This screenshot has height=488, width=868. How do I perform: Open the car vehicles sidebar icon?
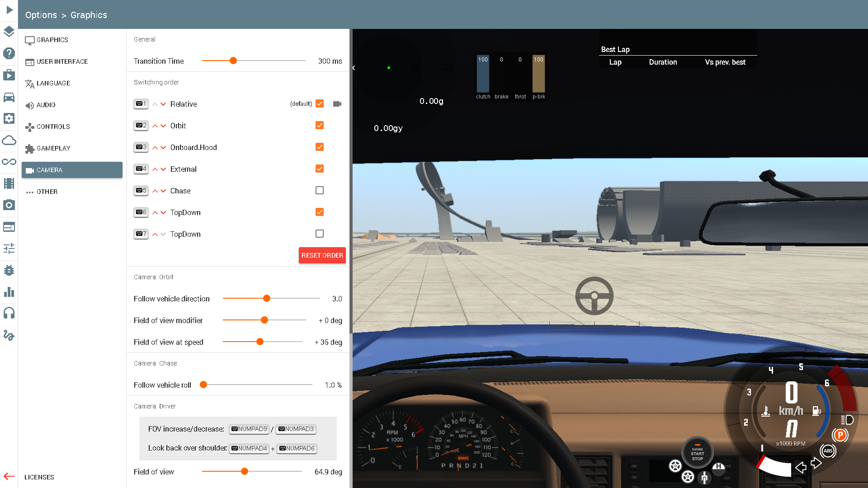(x=9, y=97)
